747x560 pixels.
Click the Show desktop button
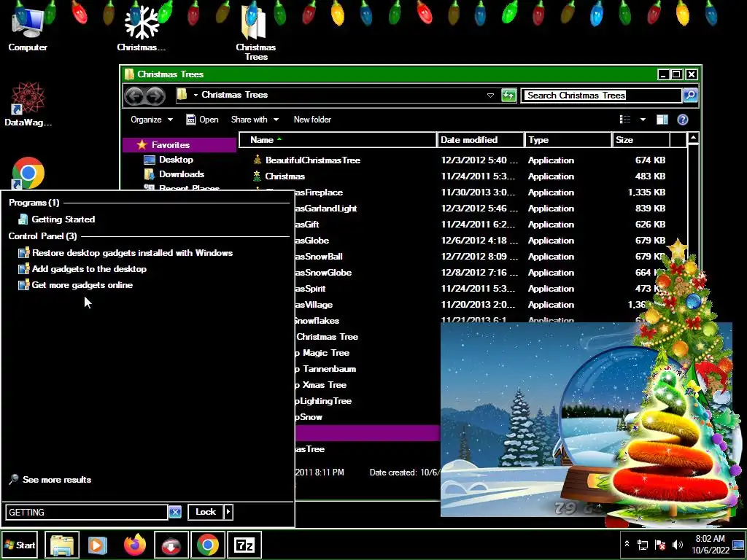click(739, 545)
